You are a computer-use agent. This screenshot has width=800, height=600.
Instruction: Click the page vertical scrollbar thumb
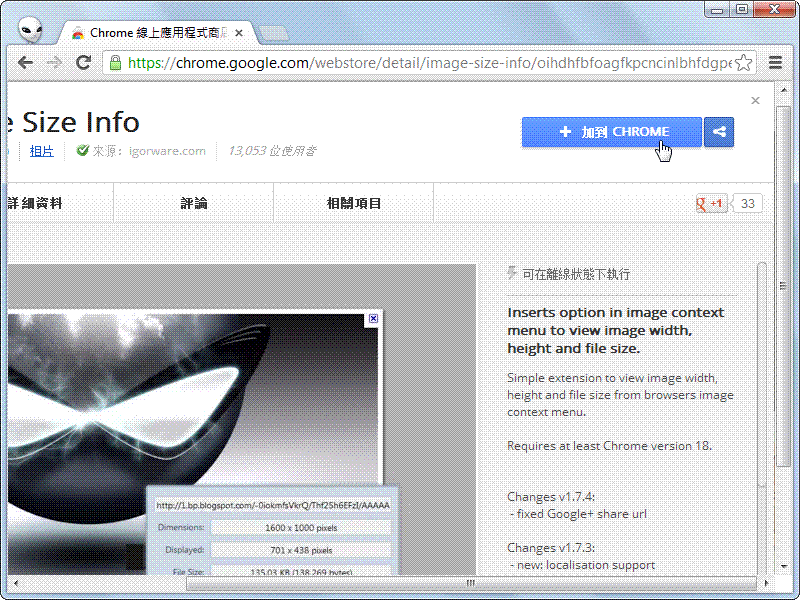pos(783,286)
